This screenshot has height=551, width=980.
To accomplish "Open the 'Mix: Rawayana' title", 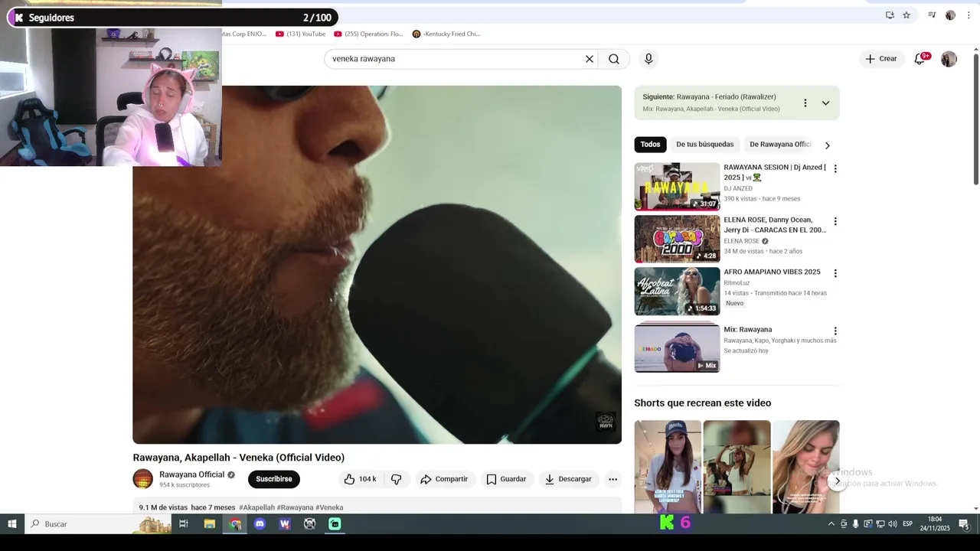I will tap(748, 330).
